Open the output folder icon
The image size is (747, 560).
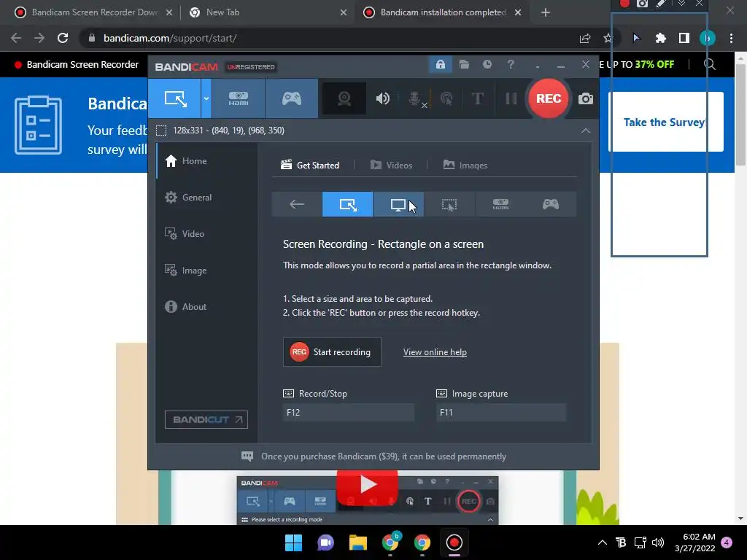tap(464, 64)
